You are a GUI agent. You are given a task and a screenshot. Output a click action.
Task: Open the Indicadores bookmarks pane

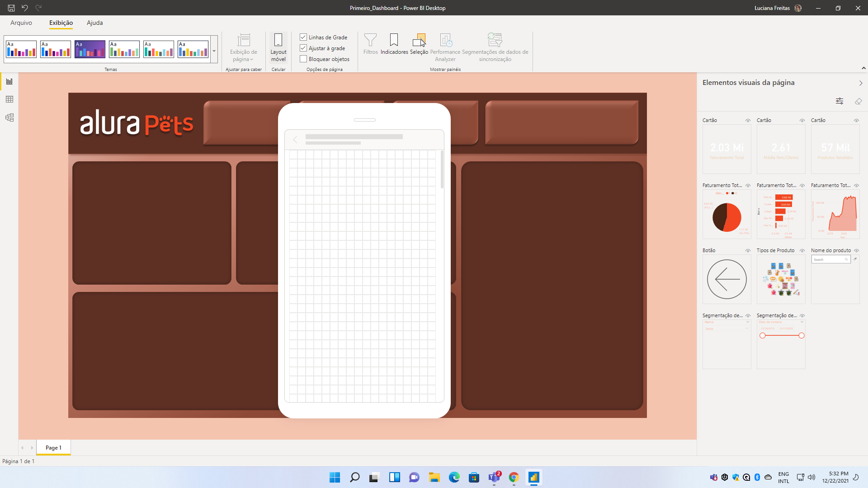click(x=394, y=44)
